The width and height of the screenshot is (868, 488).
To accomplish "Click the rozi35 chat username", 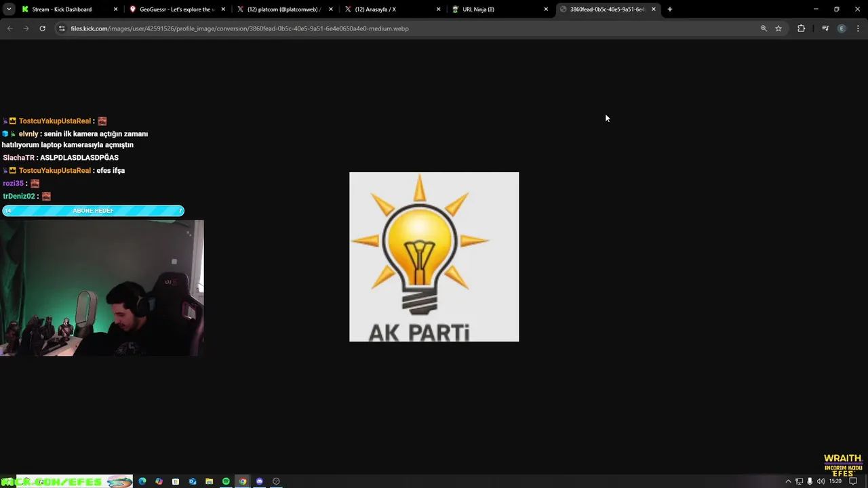I will [13, 184].
